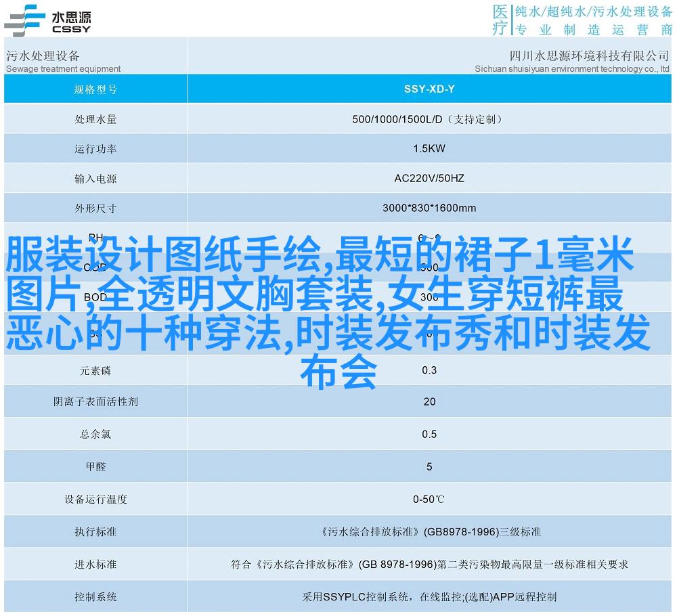Click the 外形尺寸 row label
The width and height of the screenshot is (677, 616).
point(95,208)
